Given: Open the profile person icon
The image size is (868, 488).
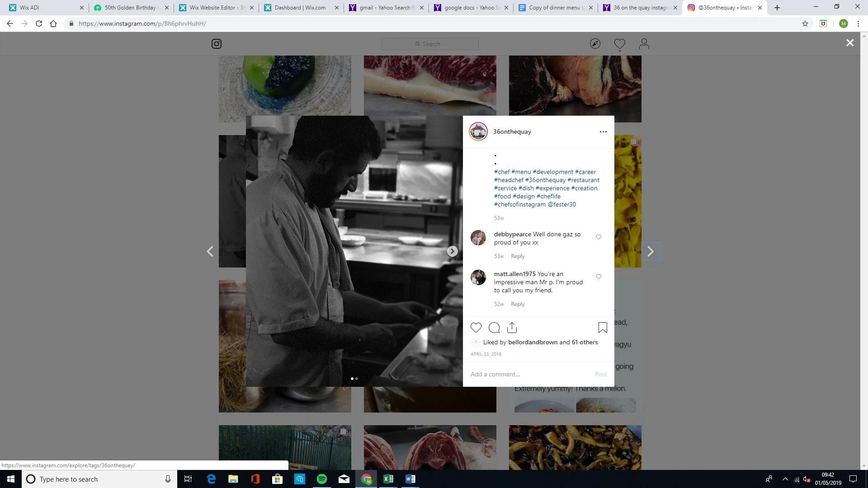Looking at the screenshot, I should [644, 44].
